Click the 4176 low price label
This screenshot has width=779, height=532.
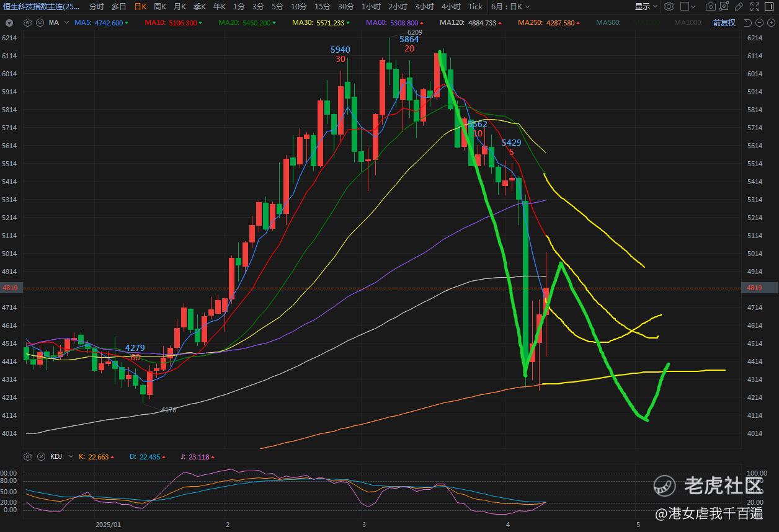pyautogui.click(x=169, y=410)
